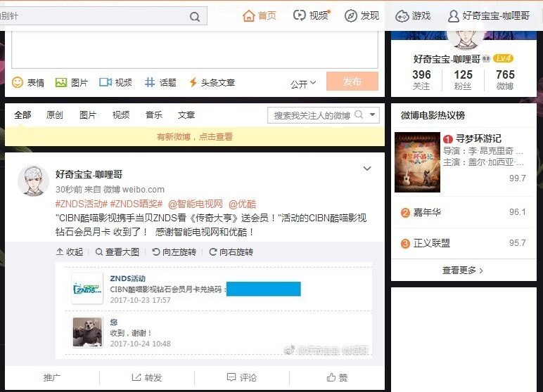Click the Lv.4 level badge
543x392 pixels.
(x=503, y=58)
